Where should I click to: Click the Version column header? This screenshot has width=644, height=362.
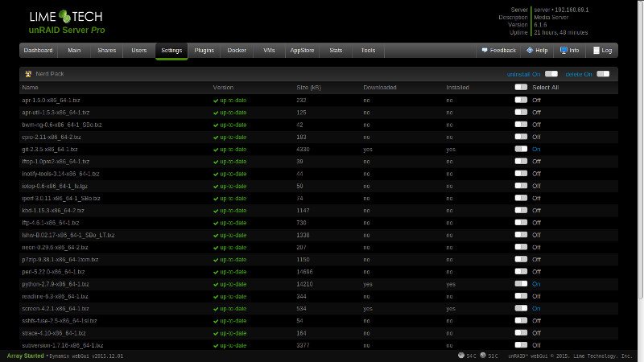(x=223, y=88)
